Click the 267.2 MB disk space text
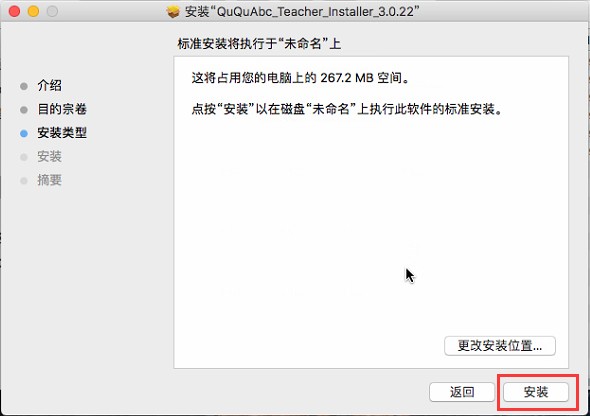The width and height of the screenshot is (590, 416). pos(347,78)
